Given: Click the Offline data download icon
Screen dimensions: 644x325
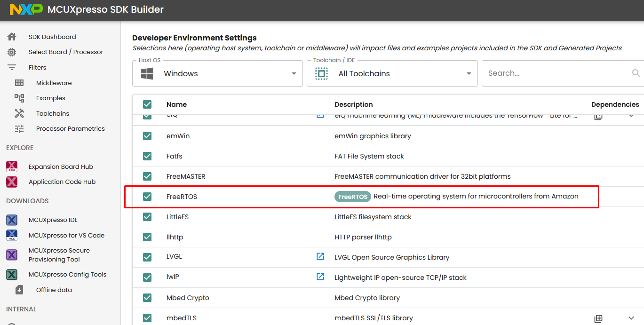Looking at the screenshot, I should pyautogui.click(x=19, y=290).
